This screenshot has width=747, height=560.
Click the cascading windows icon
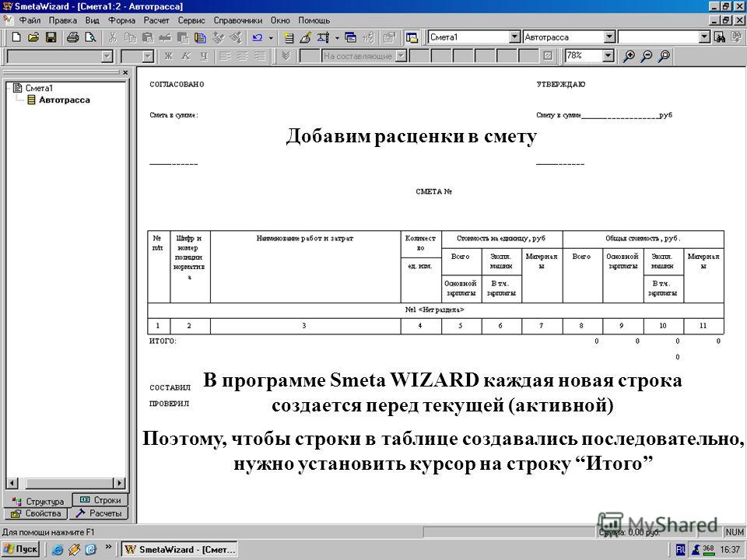[x=351, y=37]
